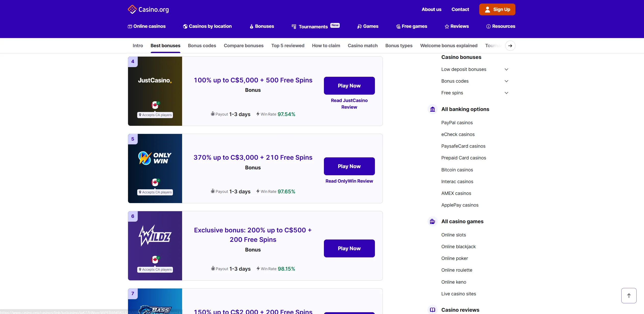Open PayPal casinos link
644x314 pixels.
[457, 123]
